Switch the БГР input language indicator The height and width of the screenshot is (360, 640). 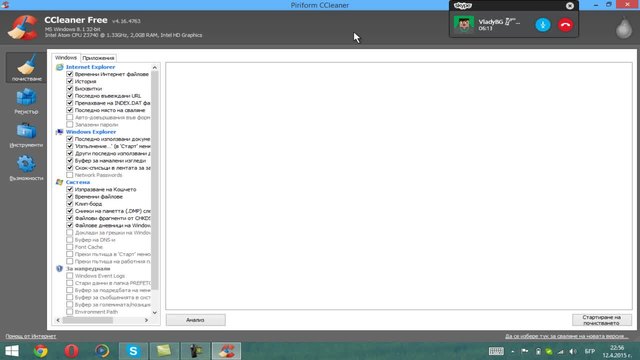click(590, 351)
